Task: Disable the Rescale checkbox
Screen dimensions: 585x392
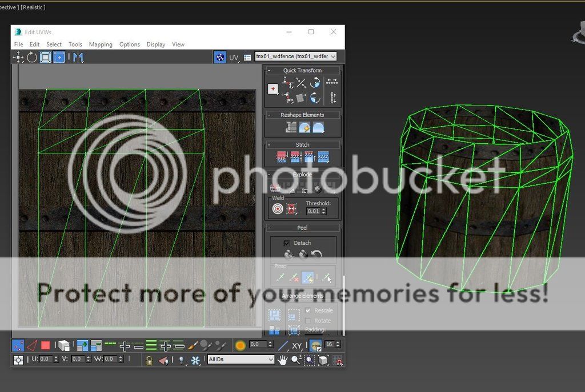Action: click(308, 310)
